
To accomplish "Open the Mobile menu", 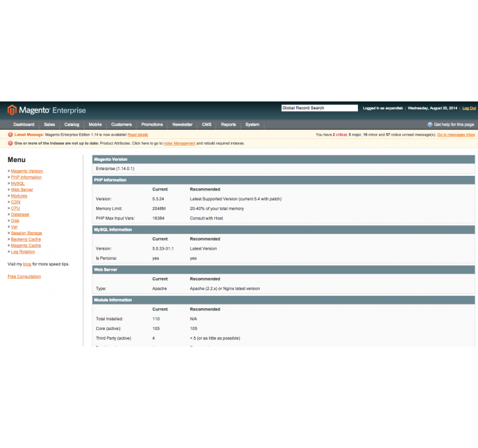I will pos(95,125).
